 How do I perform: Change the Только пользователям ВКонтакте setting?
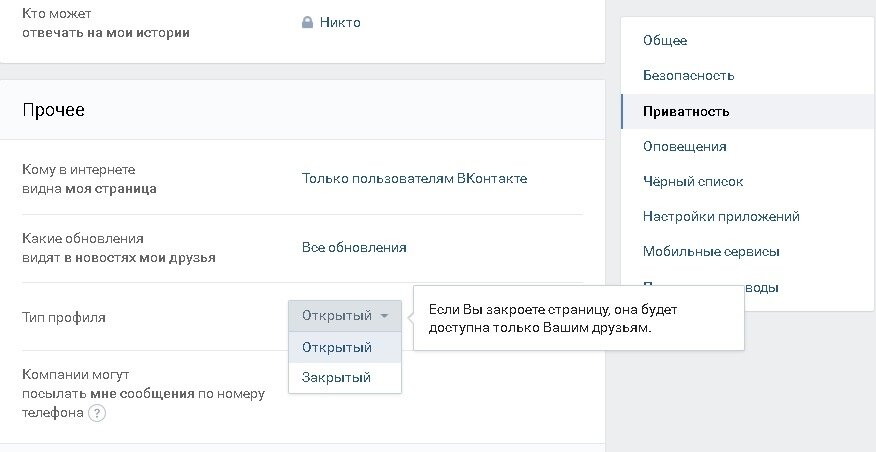pos(414,179)
